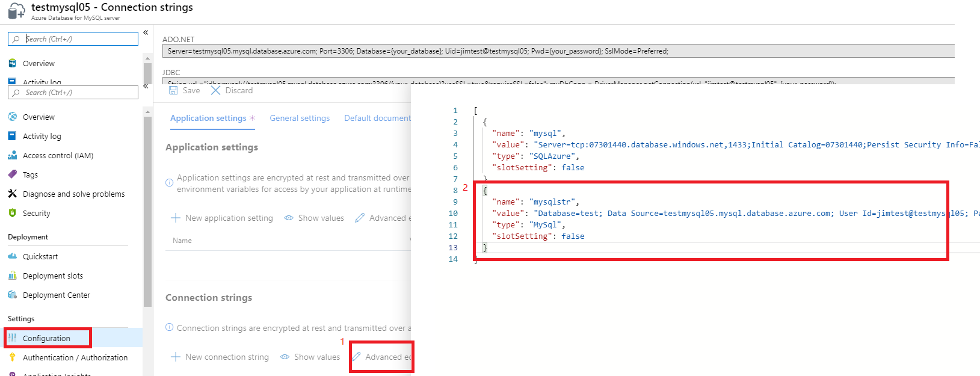This screenshot has height=376, width=980.
Task: Collapse the menu with the chevron above the Save button
Action: pos(146,86)
